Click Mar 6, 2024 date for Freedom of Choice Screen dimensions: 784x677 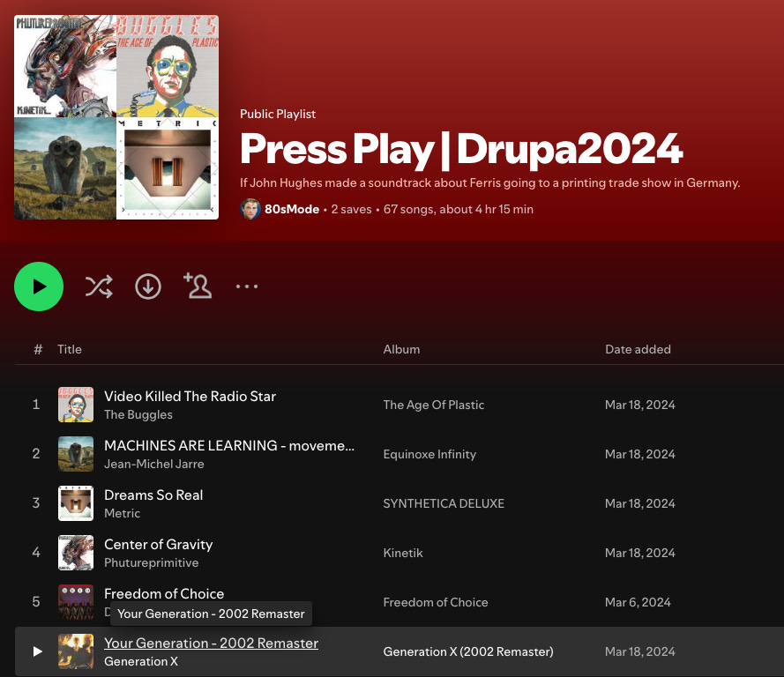coord(638,603)
